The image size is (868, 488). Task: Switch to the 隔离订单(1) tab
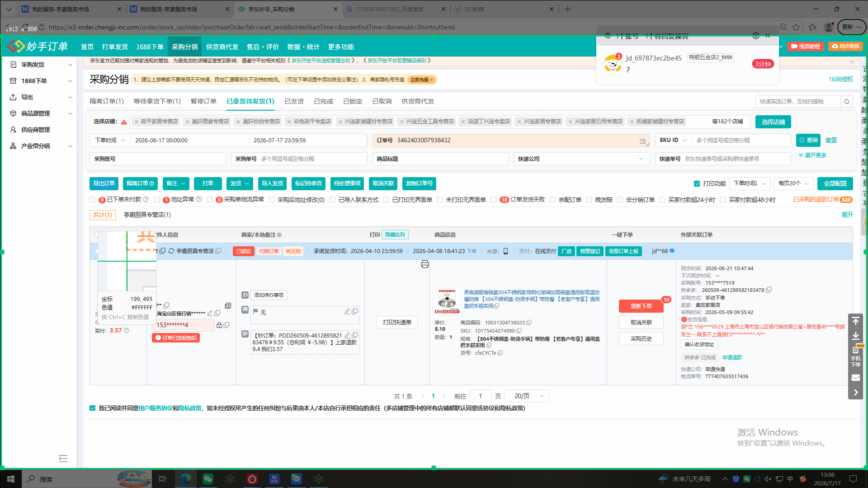tap(107, 101)
